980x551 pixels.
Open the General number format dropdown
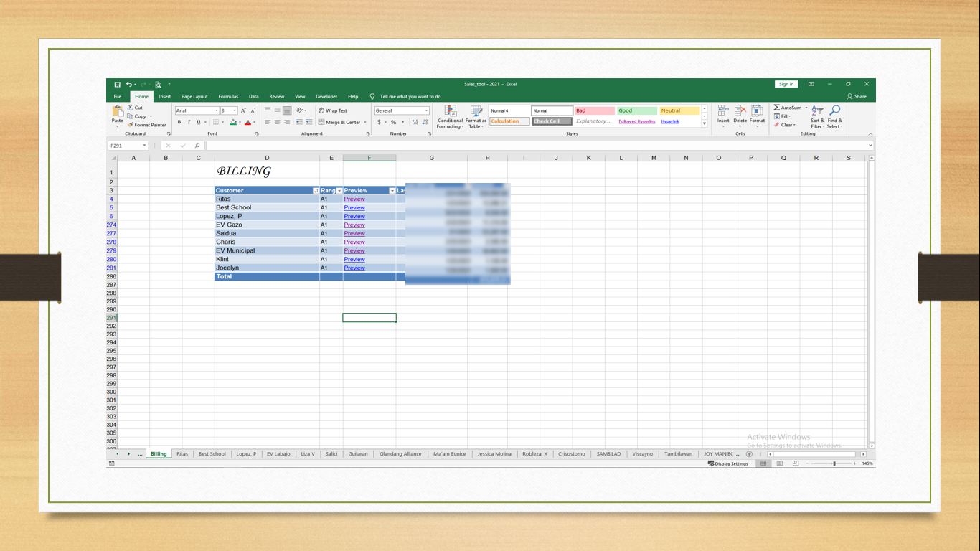(426, 110)
